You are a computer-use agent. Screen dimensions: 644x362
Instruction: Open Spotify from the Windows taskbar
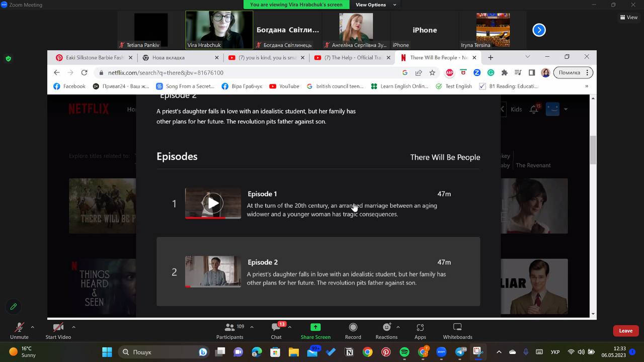(x=405, y=352)
